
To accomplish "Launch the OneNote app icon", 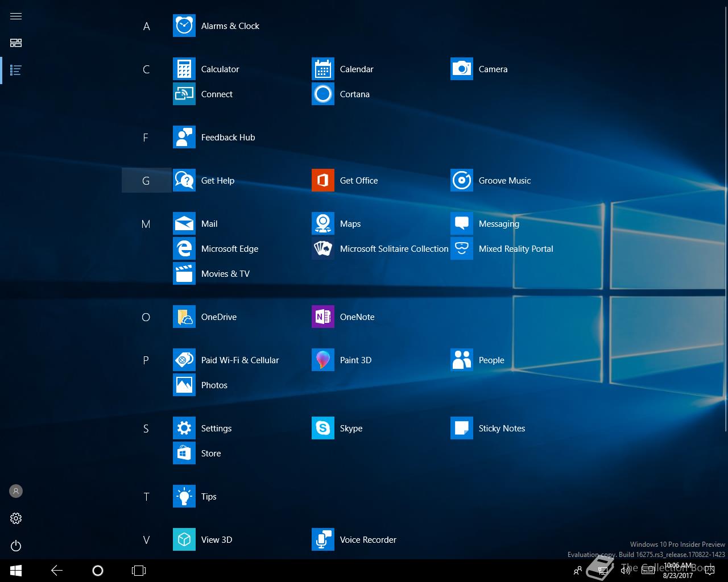I will (x=322, y=317).
